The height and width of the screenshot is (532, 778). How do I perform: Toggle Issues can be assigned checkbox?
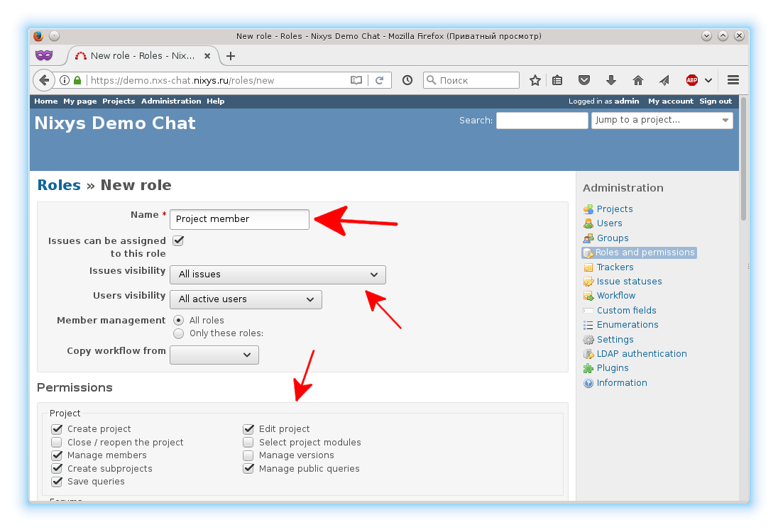coord(178,241)
